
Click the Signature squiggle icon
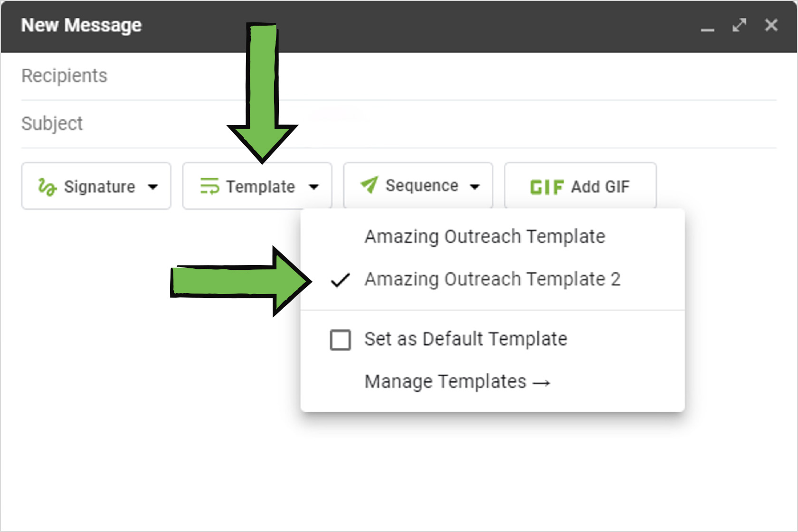(x=47, y=187)
